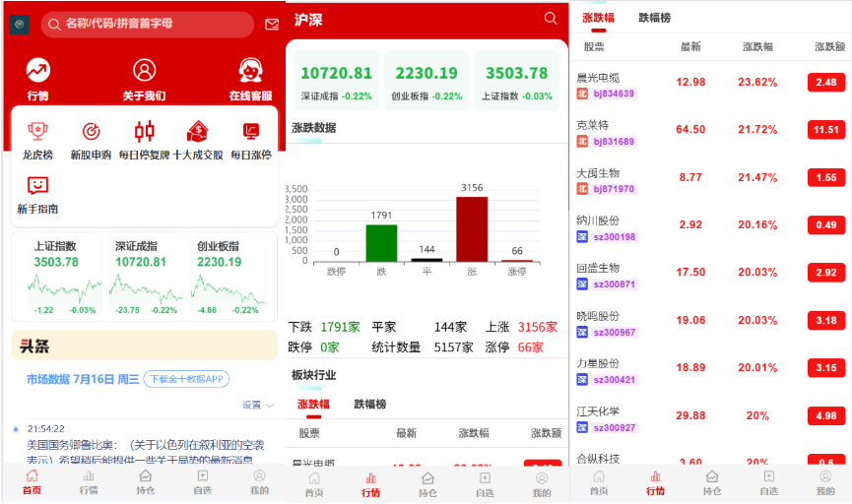Click the 11.51 change badge for 克莱特
This screenshot has width=852, height=504.
tap(826, 130)
